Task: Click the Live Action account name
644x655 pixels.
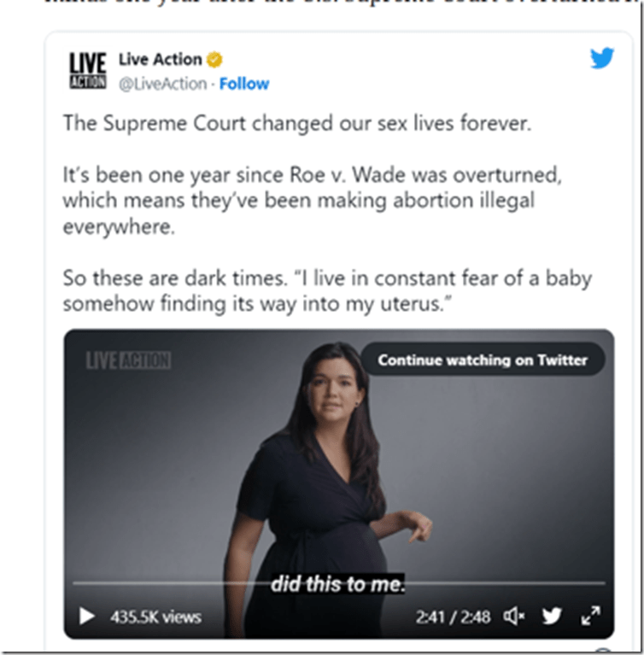Action: [160, 59]
